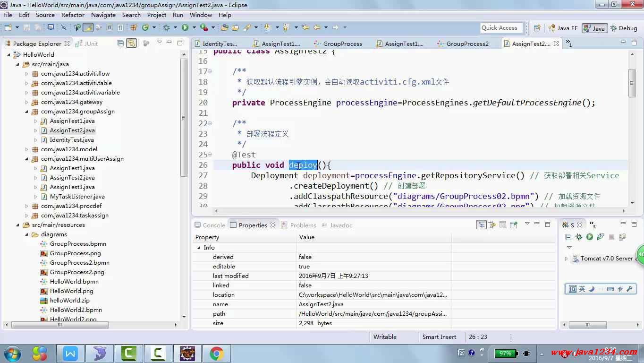Start server in debug mode bug icon

coord(579,237)
